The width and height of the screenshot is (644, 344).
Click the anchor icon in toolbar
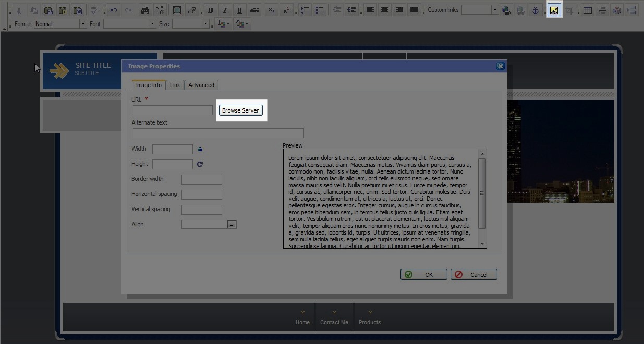(x=535, y=10)
